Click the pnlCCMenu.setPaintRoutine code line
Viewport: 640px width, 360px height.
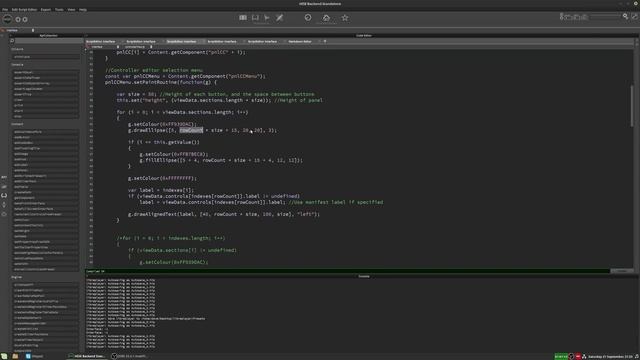click(161, 82)
